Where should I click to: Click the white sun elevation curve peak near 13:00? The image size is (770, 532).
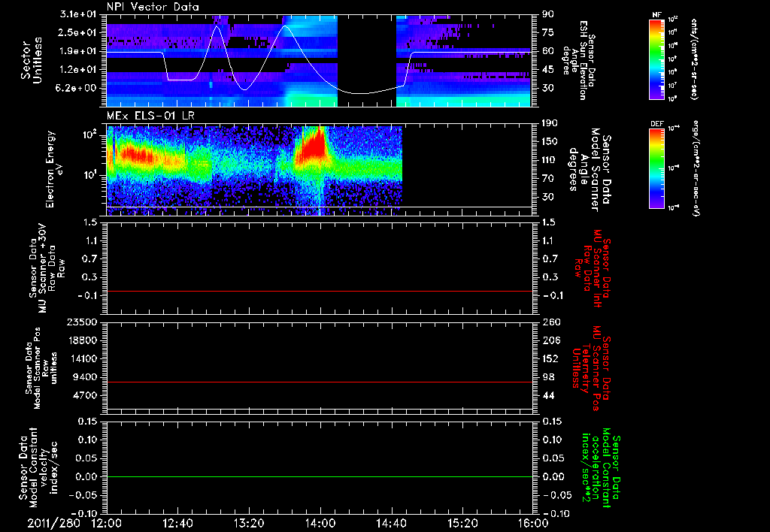coord(217,26)
